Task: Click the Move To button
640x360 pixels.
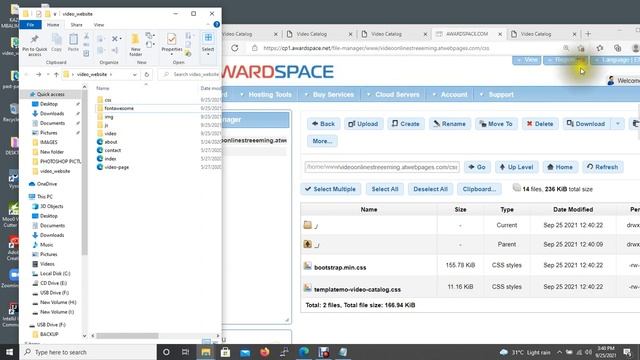Action: click(x=496, y=124)
